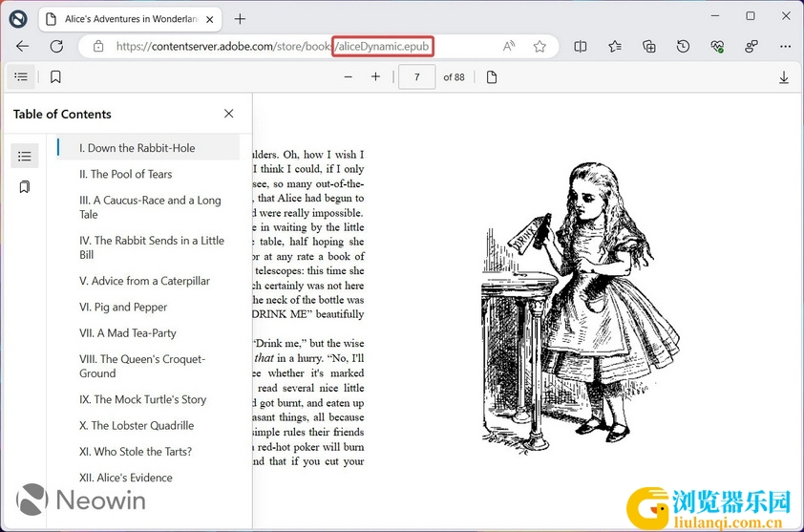Add page to favorites with star icon
The height and width of the screenshot is (532, 804).
click(540, 47)
